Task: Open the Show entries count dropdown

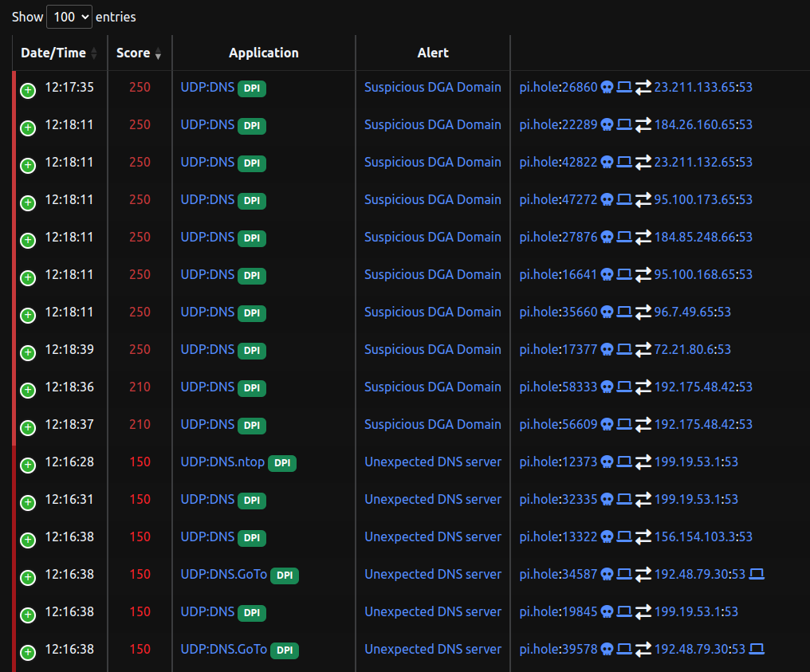Action: (x=69, y=17)
